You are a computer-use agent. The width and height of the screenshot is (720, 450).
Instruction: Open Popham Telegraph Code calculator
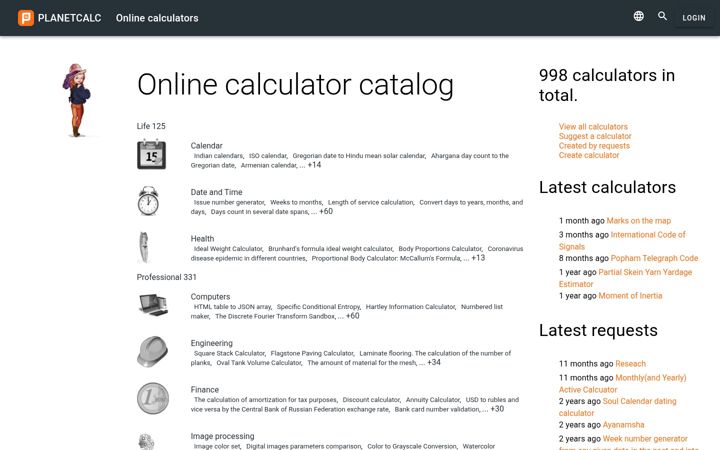coord(654,258)
